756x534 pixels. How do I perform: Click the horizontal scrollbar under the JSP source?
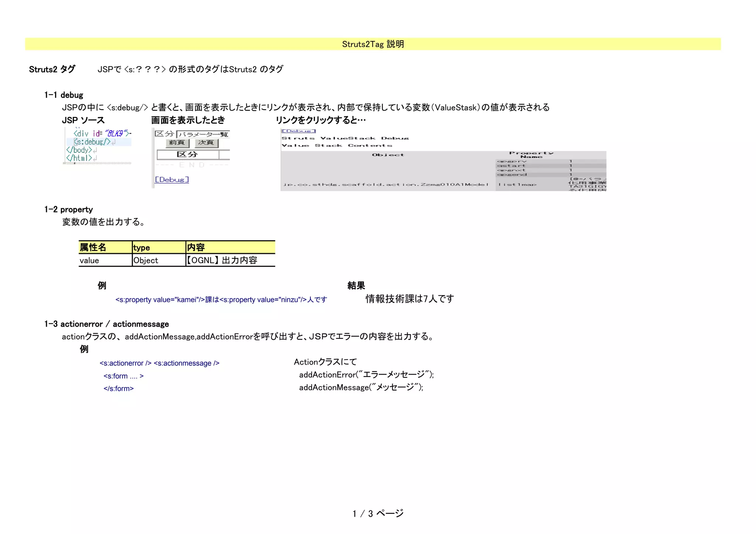point(97,163)
